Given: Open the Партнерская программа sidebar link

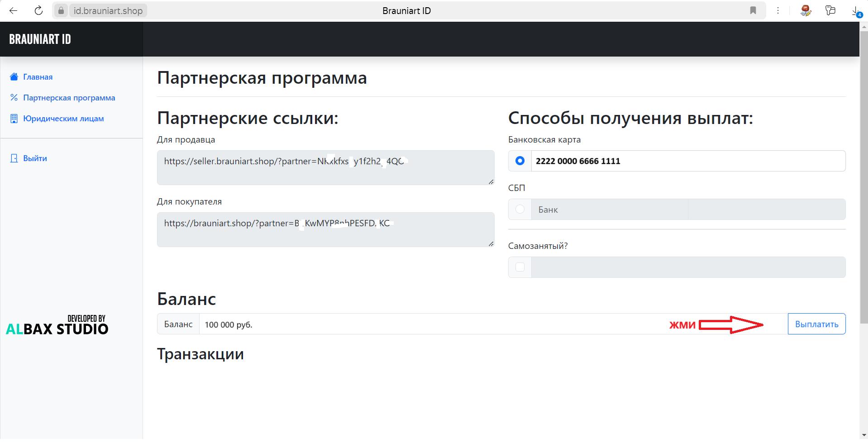Looking at the screenshot, I should pos(69,98).
